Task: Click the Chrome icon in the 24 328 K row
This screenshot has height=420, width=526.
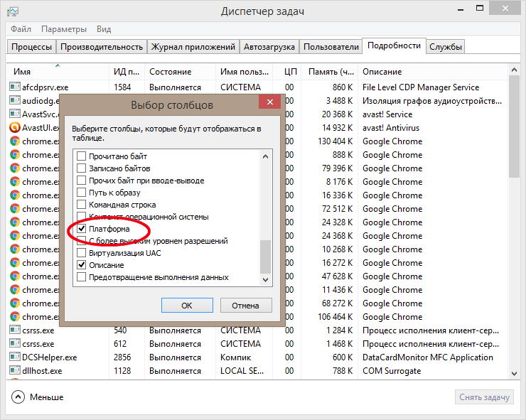Action: point(15,222)
